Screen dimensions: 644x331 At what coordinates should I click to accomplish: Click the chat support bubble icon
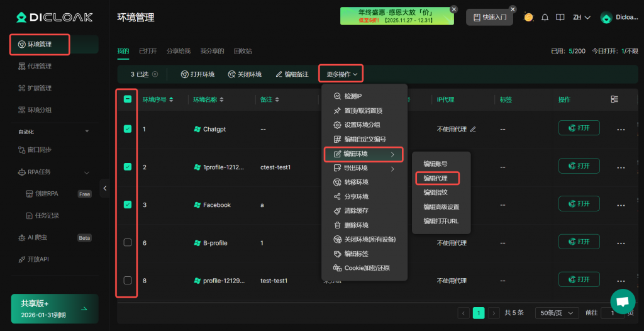click(623, 301)
